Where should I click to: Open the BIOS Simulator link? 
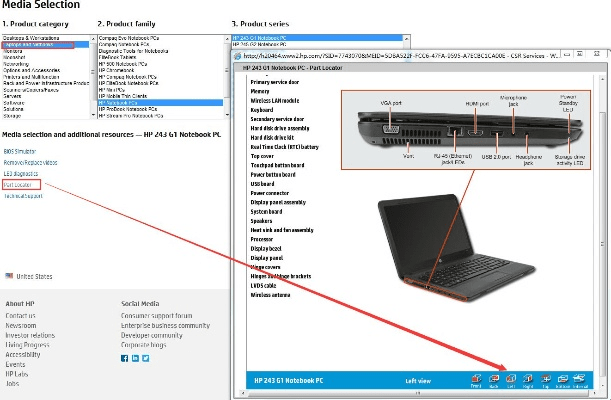click(21, 148)
